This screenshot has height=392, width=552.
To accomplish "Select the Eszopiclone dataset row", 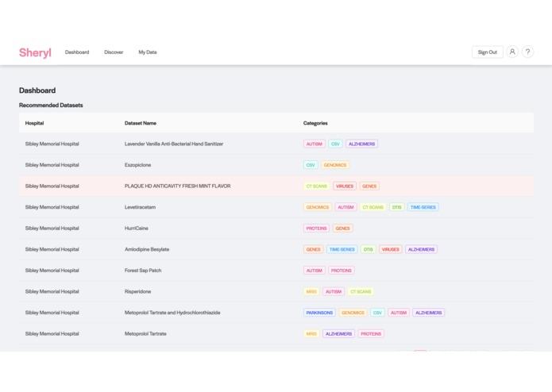I will 276,165.
